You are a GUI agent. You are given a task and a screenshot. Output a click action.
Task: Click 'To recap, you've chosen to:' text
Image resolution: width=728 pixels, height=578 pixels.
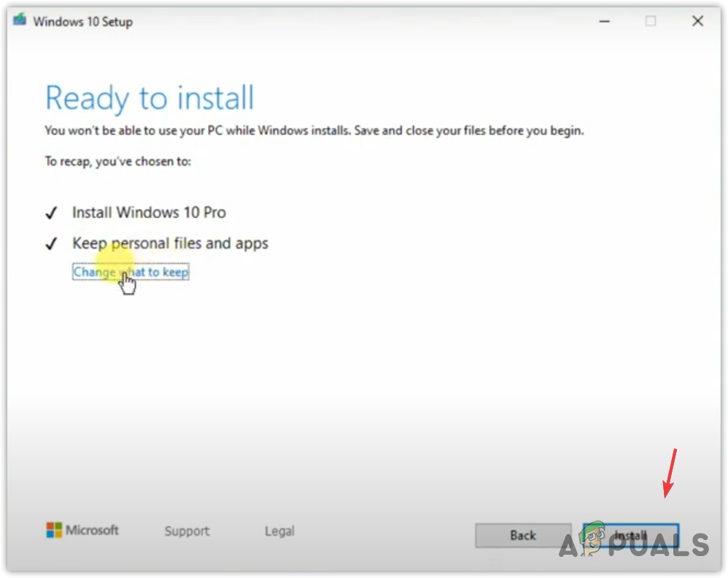tap(118, 161)
